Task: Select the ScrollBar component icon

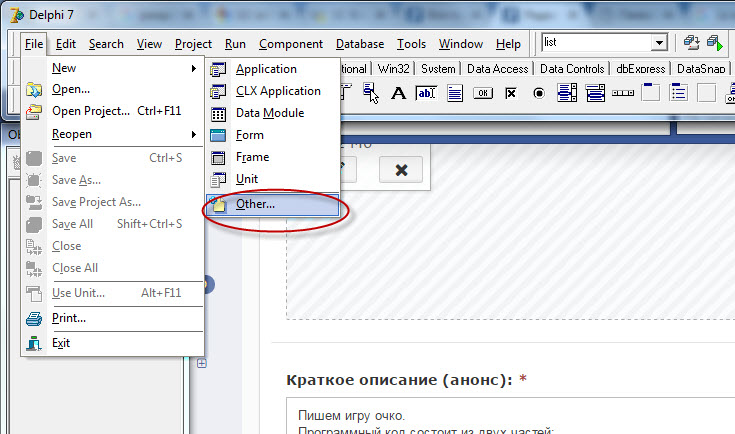Action: (x=623, y=93)
